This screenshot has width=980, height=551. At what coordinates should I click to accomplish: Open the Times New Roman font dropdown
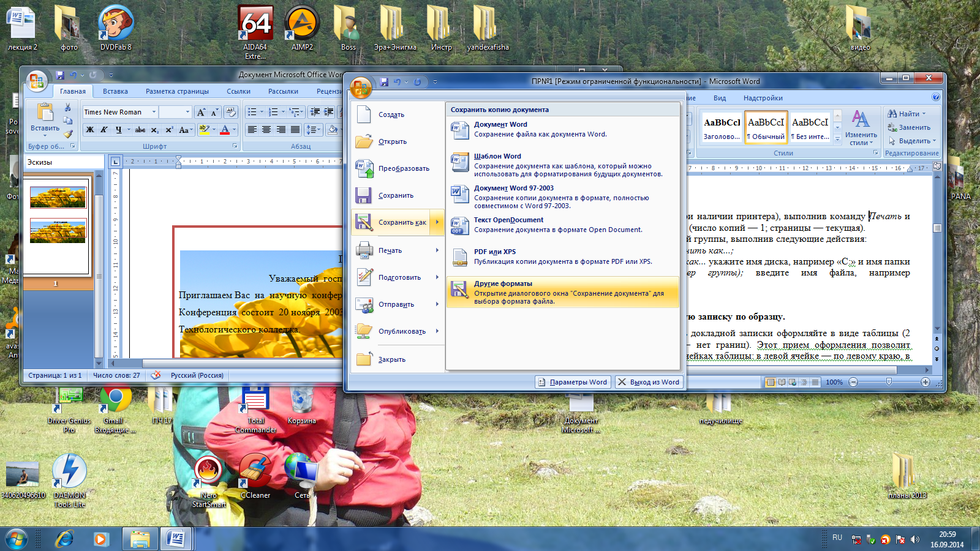tap(154, 112)
